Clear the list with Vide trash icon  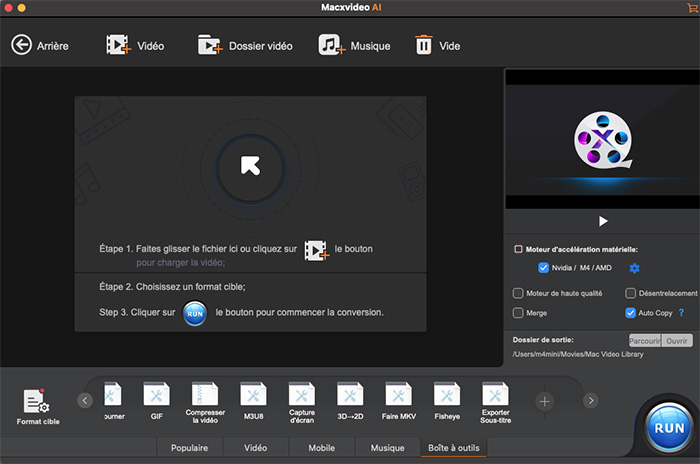tap(424, 45)
